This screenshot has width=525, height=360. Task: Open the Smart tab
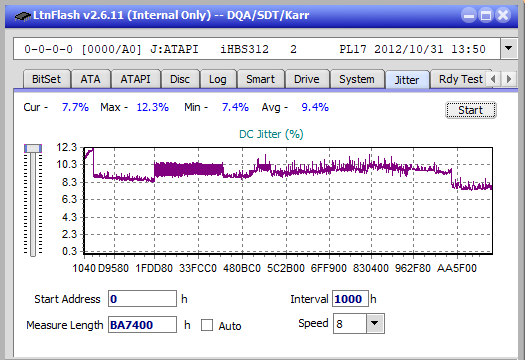(x=260, y=79)
